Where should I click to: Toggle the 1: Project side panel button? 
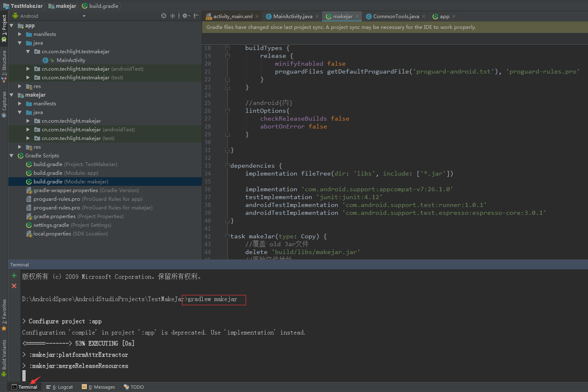coord(4,28)
